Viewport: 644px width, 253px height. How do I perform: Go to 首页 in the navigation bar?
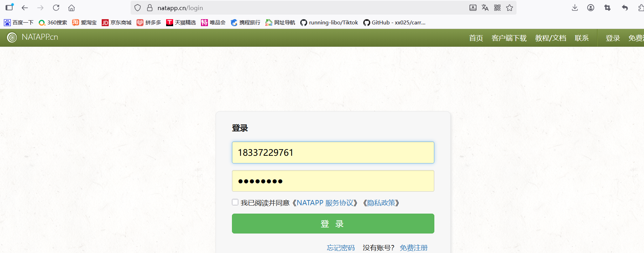476,38
